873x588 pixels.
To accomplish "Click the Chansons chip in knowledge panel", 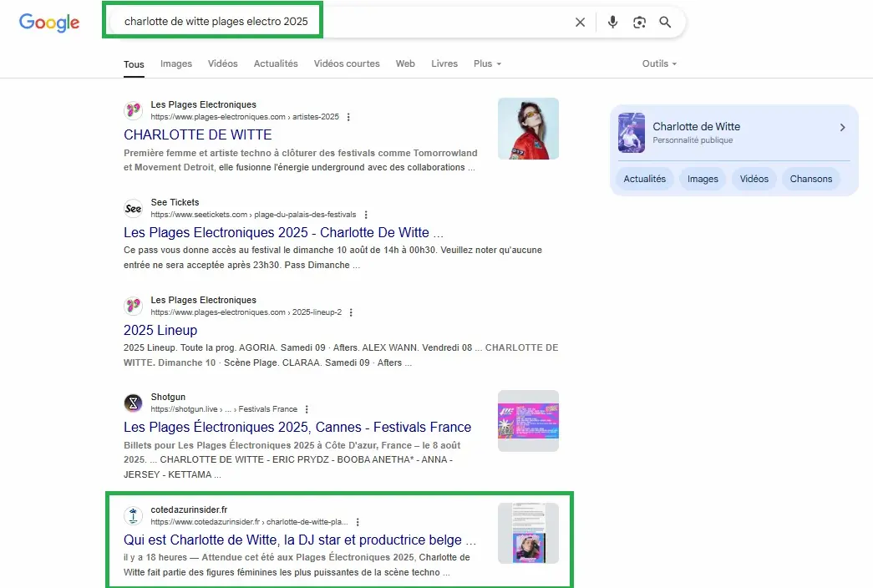I will [810, 179].
